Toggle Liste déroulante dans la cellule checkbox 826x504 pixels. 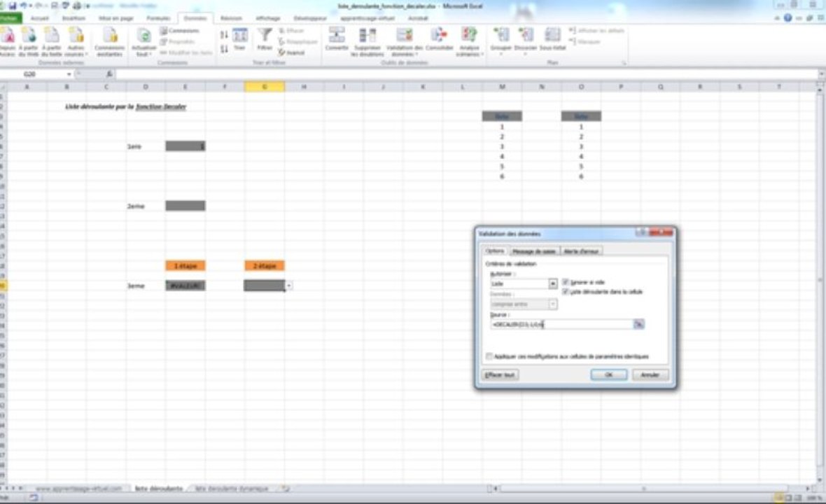click(565, 292)
